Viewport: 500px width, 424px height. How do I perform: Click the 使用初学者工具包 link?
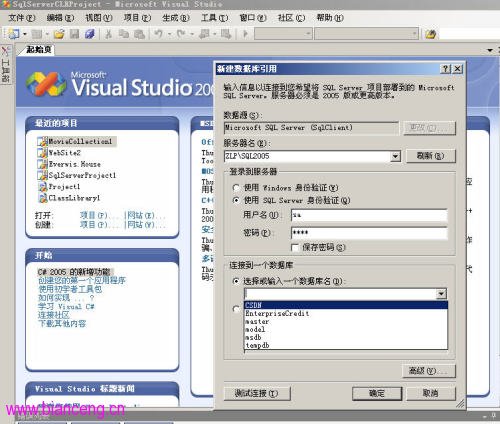click(70, 289)
